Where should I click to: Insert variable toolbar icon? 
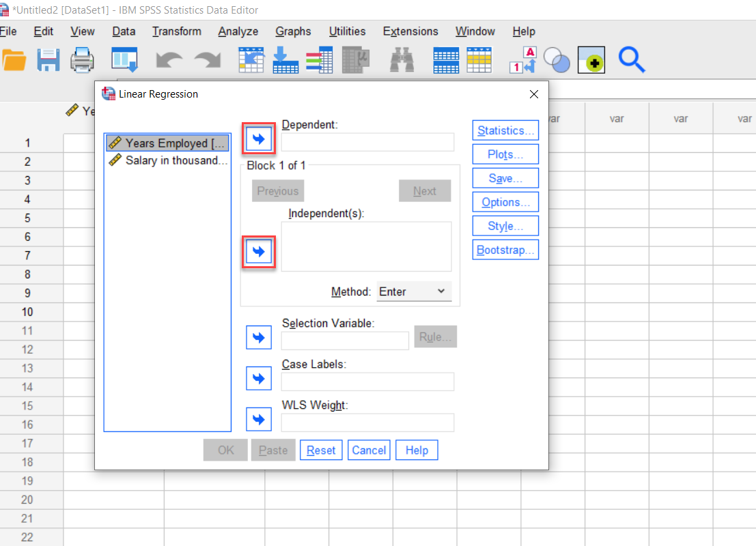479,60
